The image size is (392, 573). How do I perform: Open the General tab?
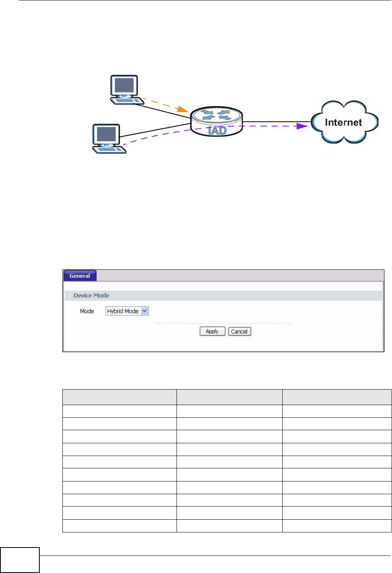80,276
